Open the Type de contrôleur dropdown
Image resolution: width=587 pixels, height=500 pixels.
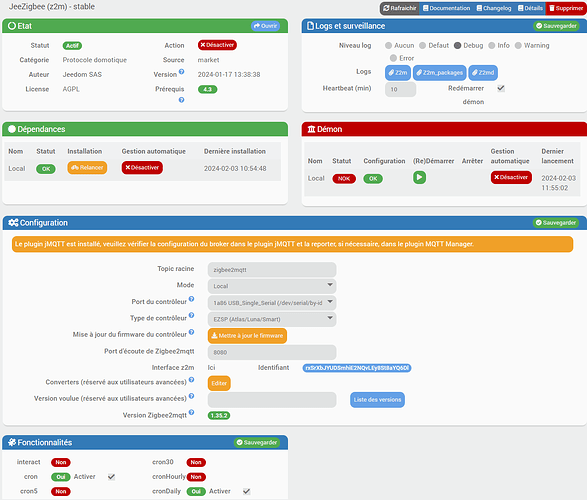pos(272,319)
